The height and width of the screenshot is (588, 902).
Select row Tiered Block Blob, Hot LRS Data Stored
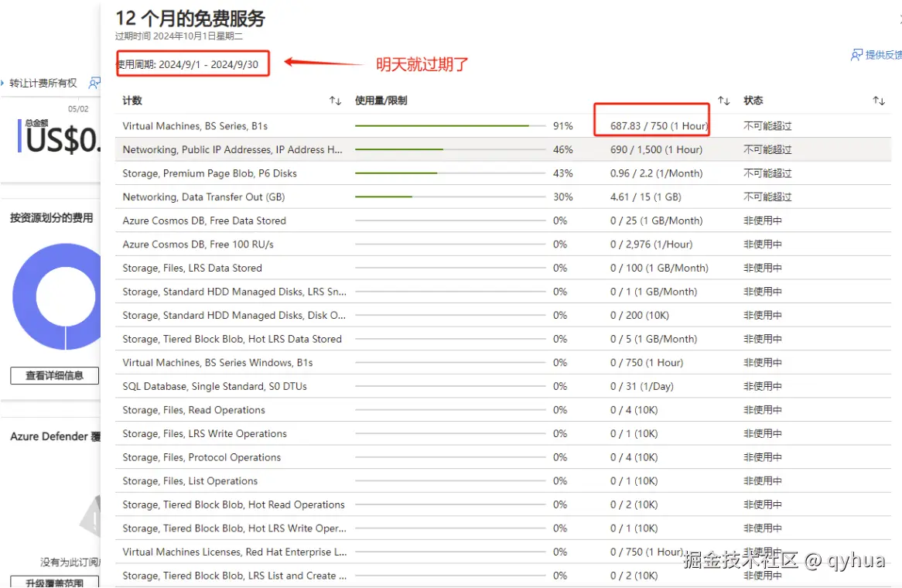(503, 339)
